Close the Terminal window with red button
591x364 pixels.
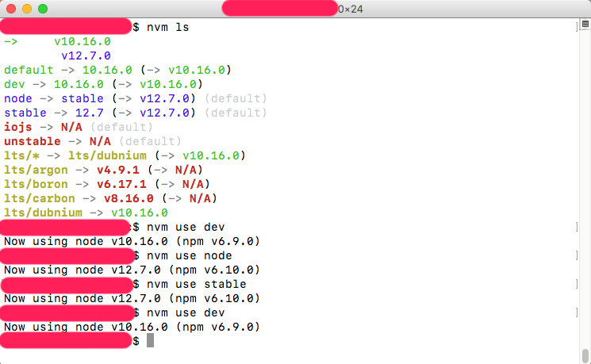click(11, 9)
